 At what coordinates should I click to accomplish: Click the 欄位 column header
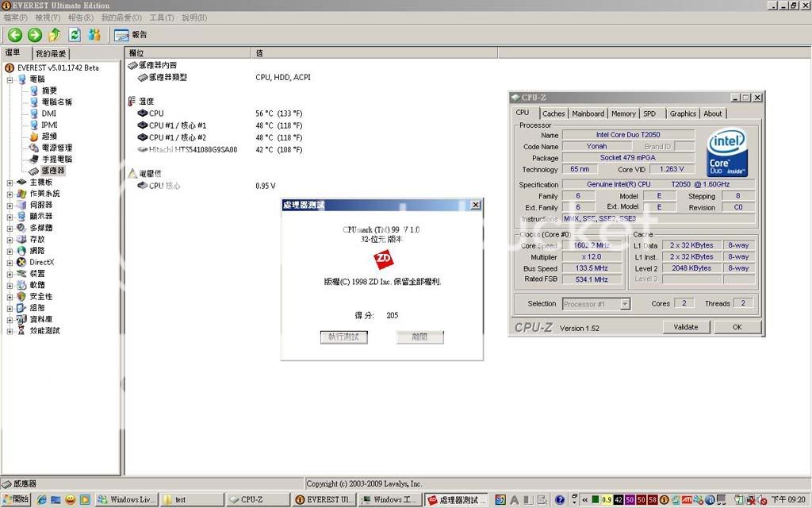[x=188, y=53]
